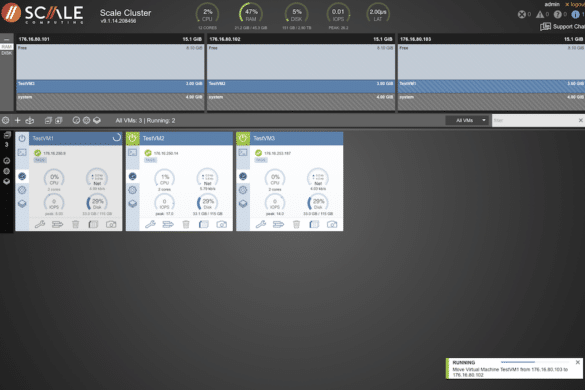Click the move VM icon on TestVM3
Image resolution: width=585 pixels, height=390 pixels.
(x=278, y=224)
